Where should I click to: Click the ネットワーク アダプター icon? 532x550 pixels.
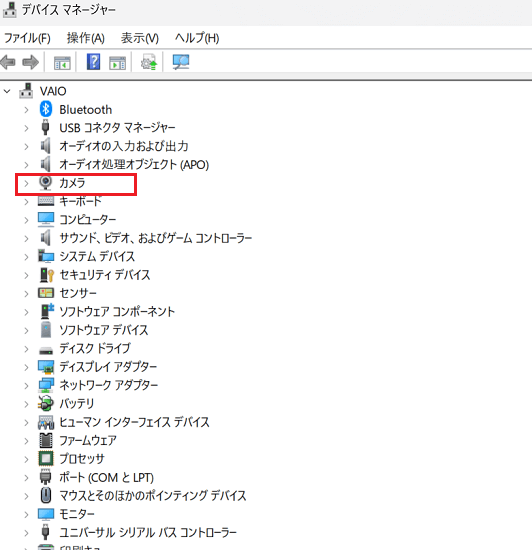point(46,385)
